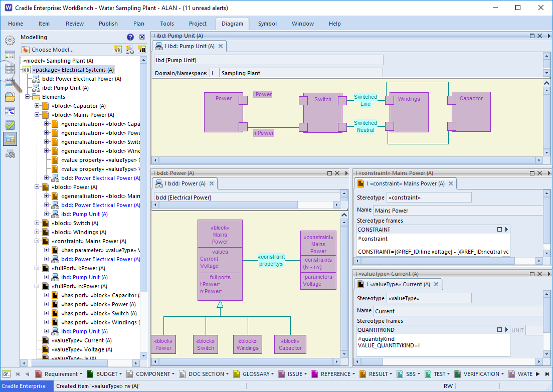The image size is (553, 392).
Task: Collapse the Elements folder
Action: pyautogui.click(x=27, y=97)
